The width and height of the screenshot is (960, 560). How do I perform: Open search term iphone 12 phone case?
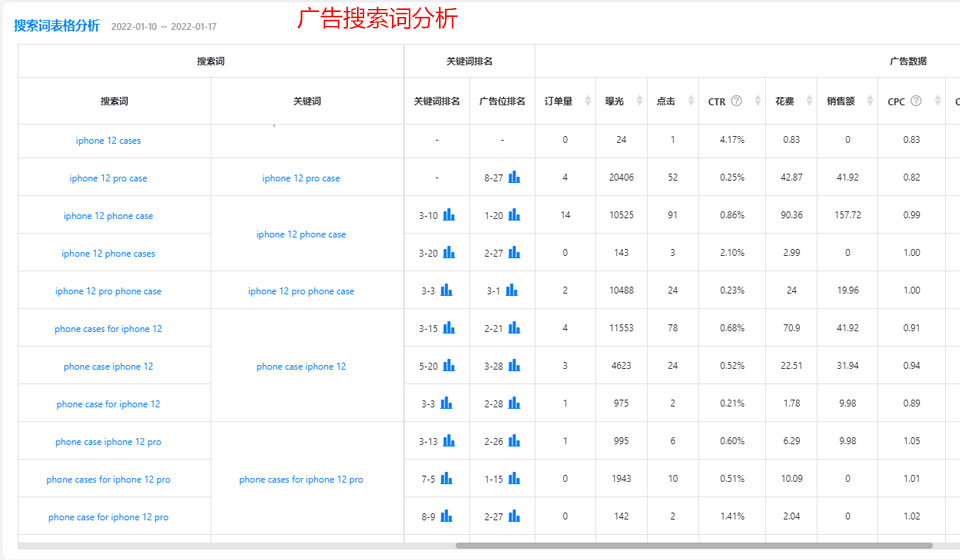pos(108,215)
